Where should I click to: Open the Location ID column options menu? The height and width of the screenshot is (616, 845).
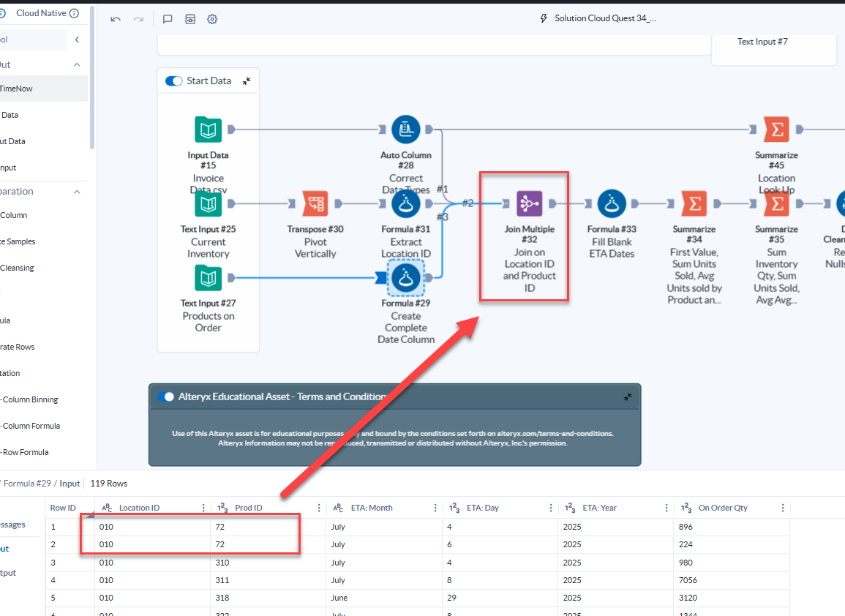click(203, 507)
